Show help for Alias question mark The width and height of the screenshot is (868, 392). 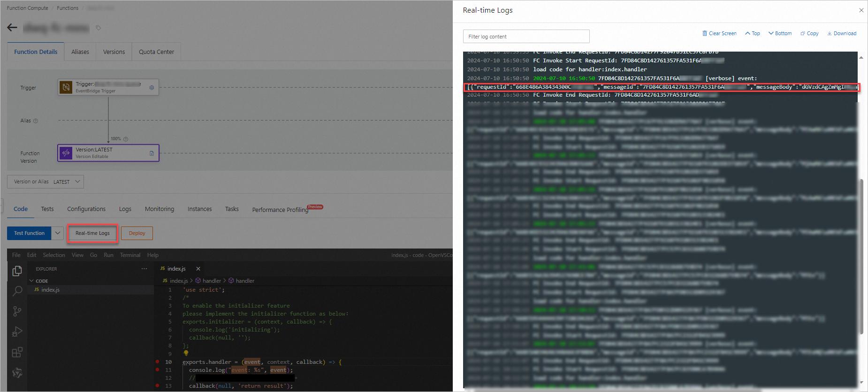tap(36, 121)
